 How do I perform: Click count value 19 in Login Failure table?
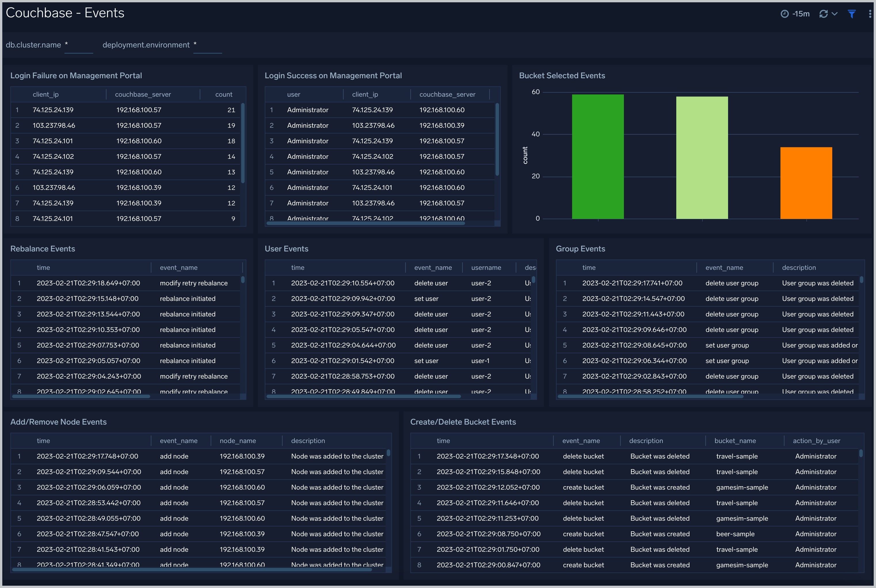pos(231,126)
